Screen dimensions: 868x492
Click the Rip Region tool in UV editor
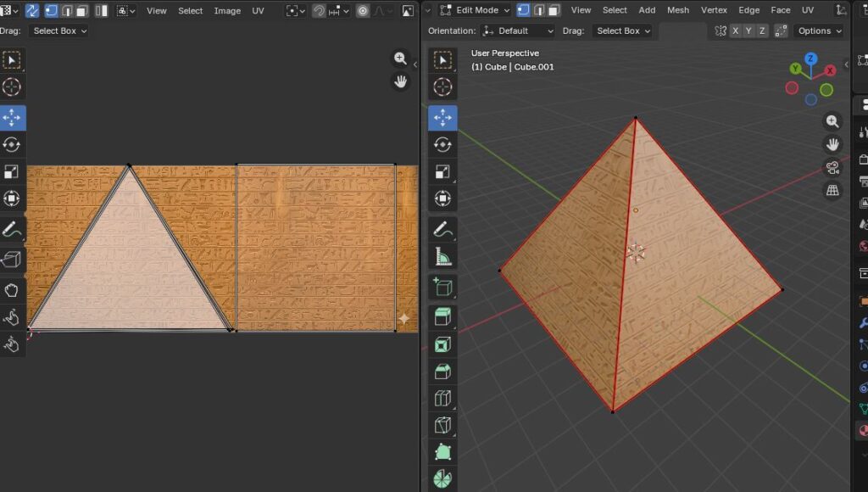12,260
